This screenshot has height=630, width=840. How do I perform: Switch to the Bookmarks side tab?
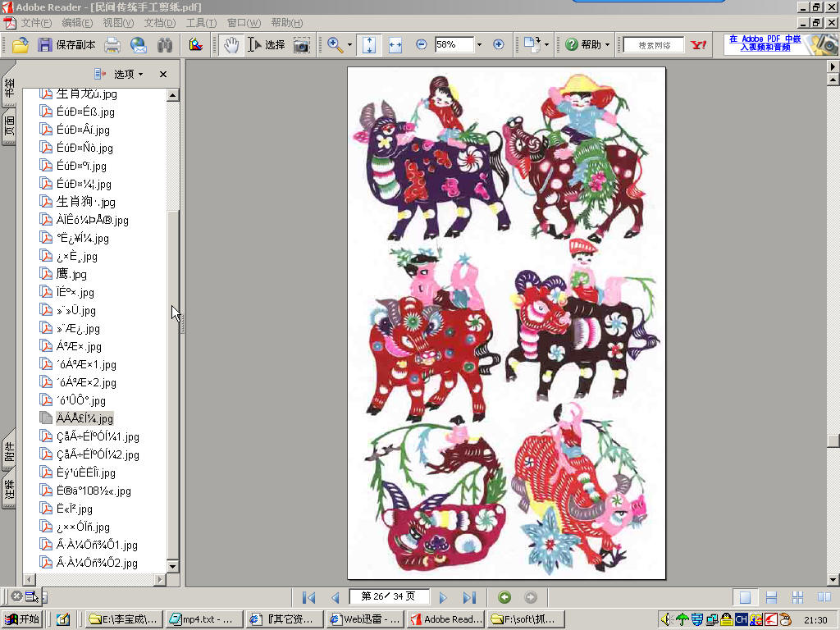[9, 85]
